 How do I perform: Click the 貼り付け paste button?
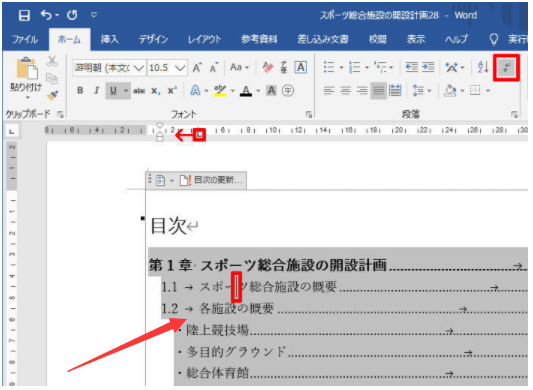[x=26, y=78]
